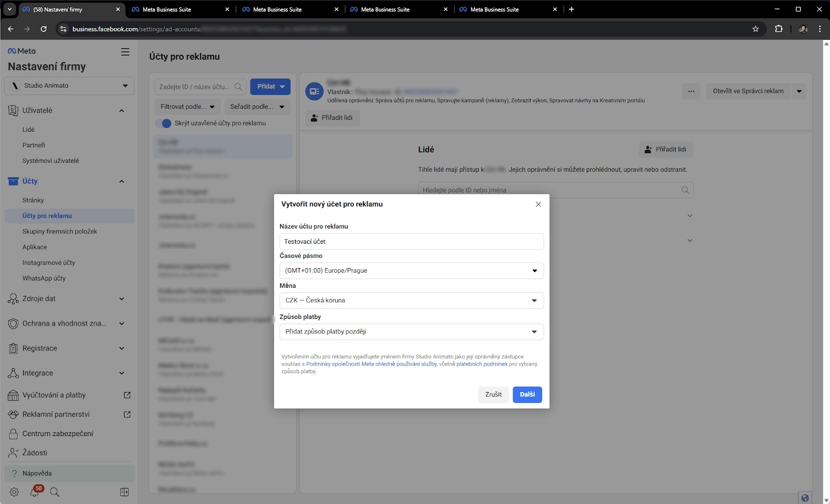
Task: Click globe icon at bottom right
Action: pos(805,498)
